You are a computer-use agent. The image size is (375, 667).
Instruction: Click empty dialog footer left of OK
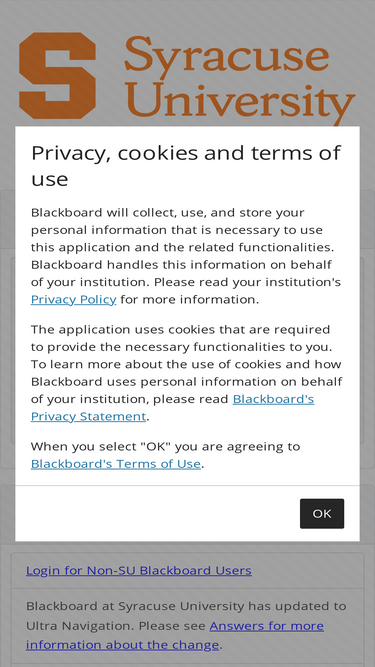[x=157, y=513]
